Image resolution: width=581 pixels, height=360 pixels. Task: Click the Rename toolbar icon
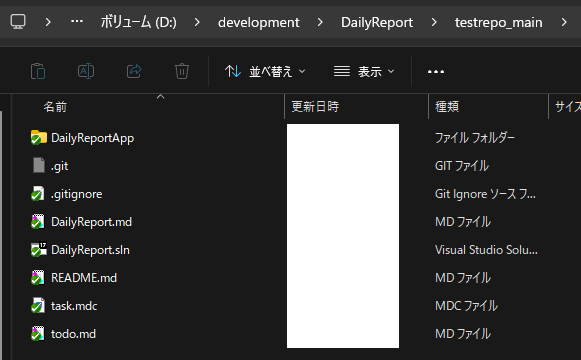coord(86,71)
